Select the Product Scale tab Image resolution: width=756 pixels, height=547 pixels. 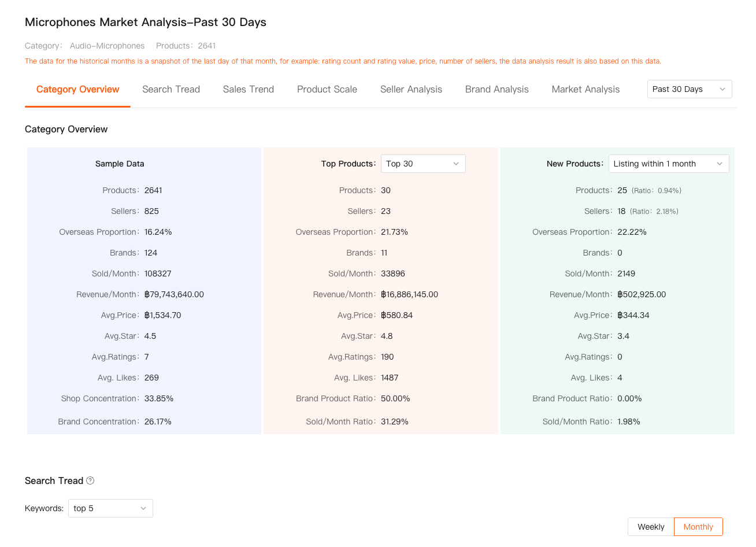click(x=327, y=89)
